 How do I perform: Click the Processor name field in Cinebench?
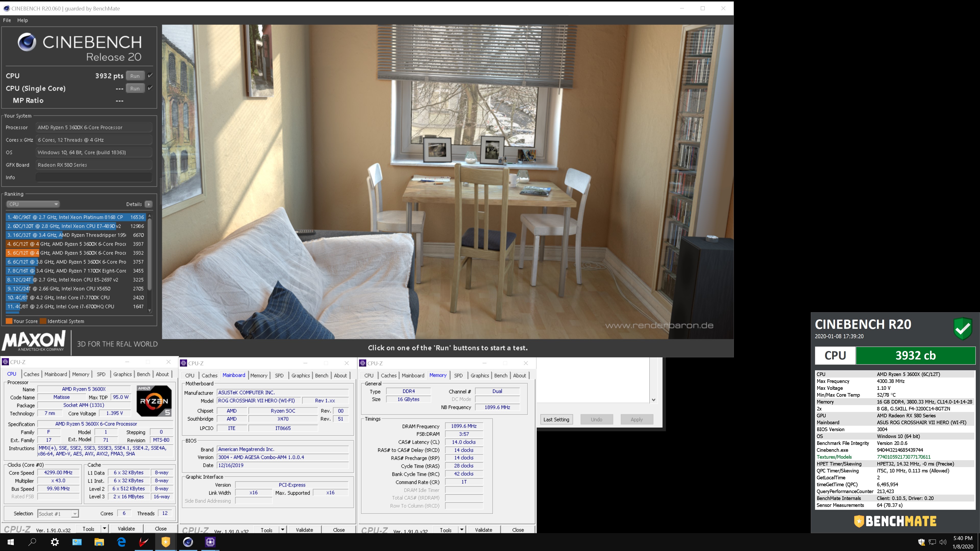coord(94,127)
